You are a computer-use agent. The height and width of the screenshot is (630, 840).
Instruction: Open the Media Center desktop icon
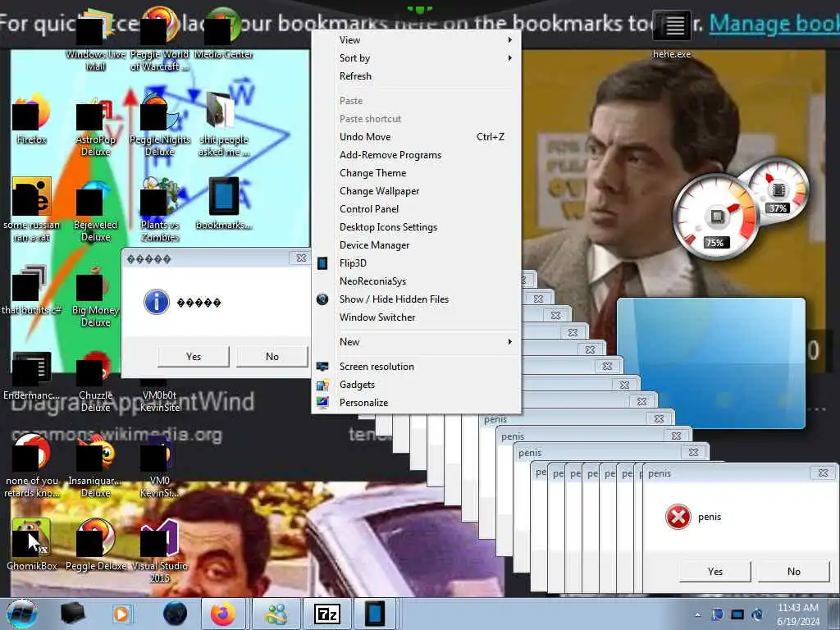point(223,34)
